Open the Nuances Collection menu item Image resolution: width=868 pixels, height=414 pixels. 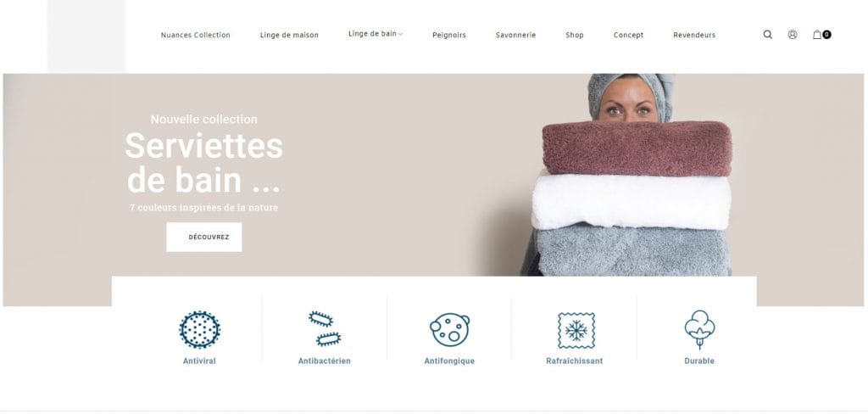click(x=196, y=35)
